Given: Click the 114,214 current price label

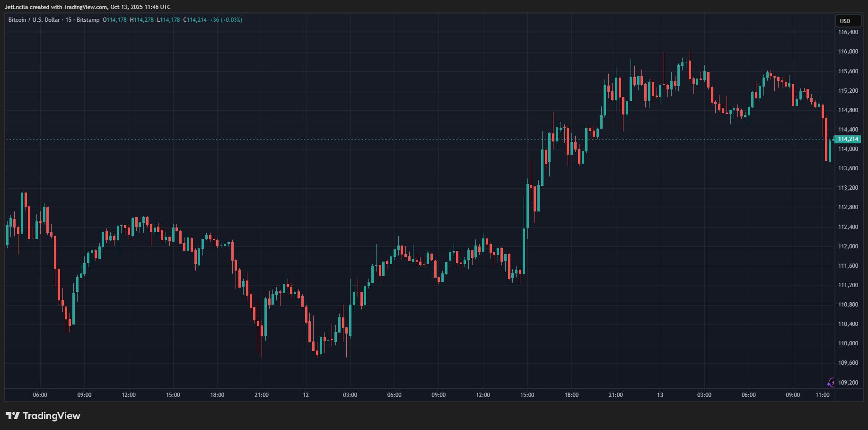Looking at the screenshot, I should [x=848, y=139].
